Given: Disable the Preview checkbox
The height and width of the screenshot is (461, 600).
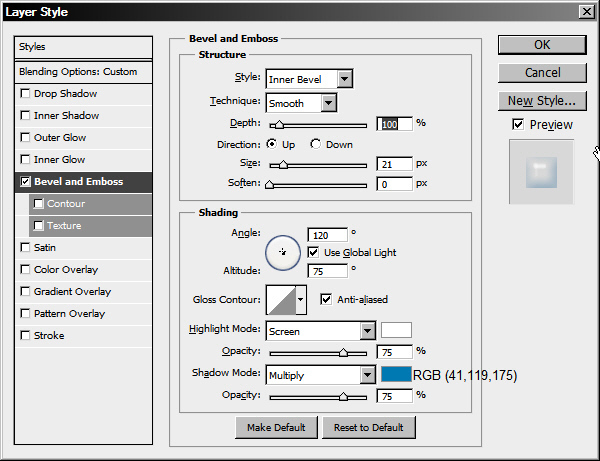Looking at the screenshot, I should 517,125.
